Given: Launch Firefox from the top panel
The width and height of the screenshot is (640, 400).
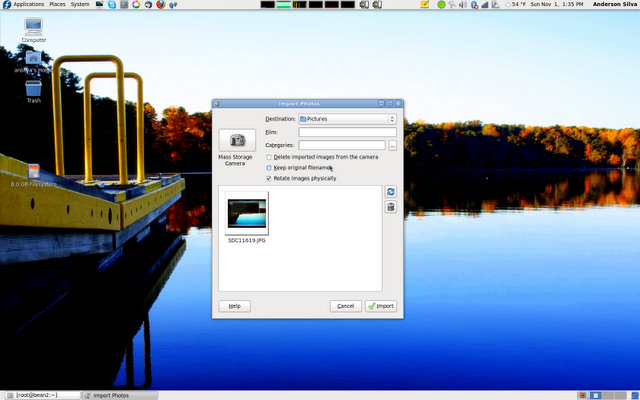Looking at the screenshot, I should click(x=162, y=5).
